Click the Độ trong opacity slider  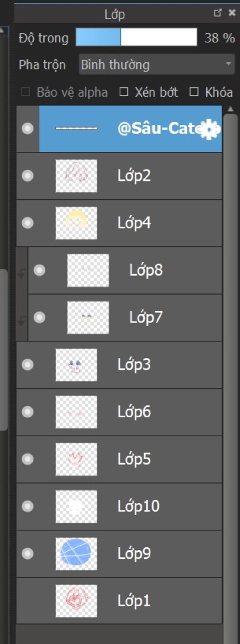click(136, 38)
